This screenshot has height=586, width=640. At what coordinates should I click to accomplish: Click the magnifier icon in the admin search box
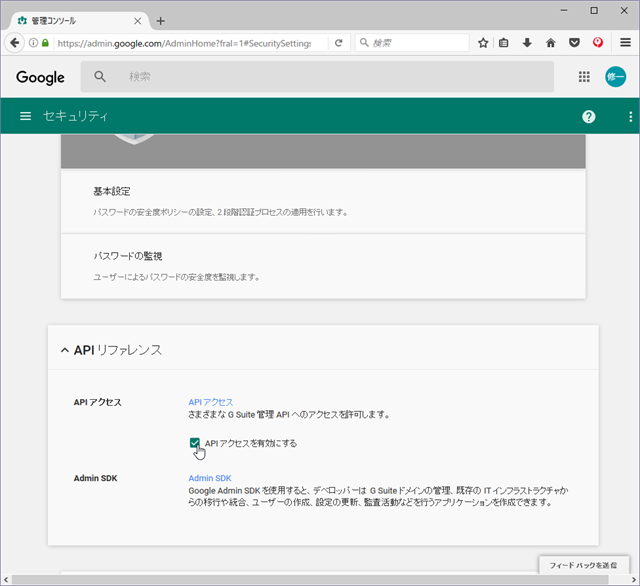coord(100,76)
